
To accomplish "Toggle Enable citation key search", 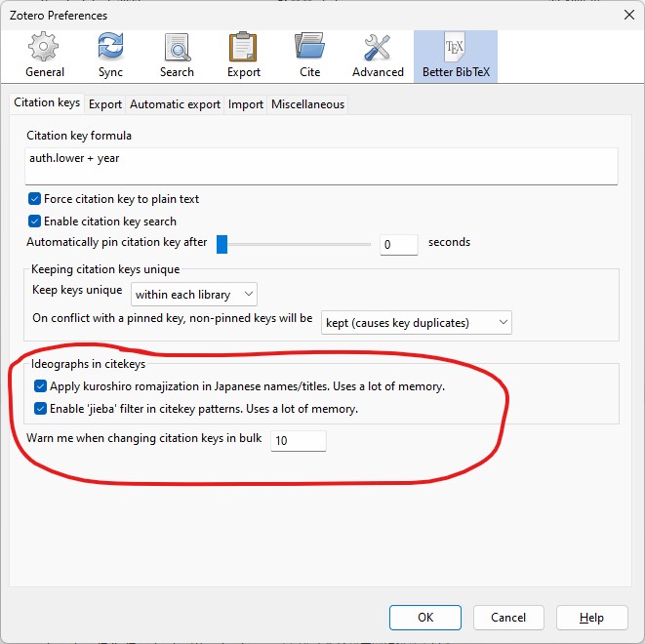I will pos(34,221).
